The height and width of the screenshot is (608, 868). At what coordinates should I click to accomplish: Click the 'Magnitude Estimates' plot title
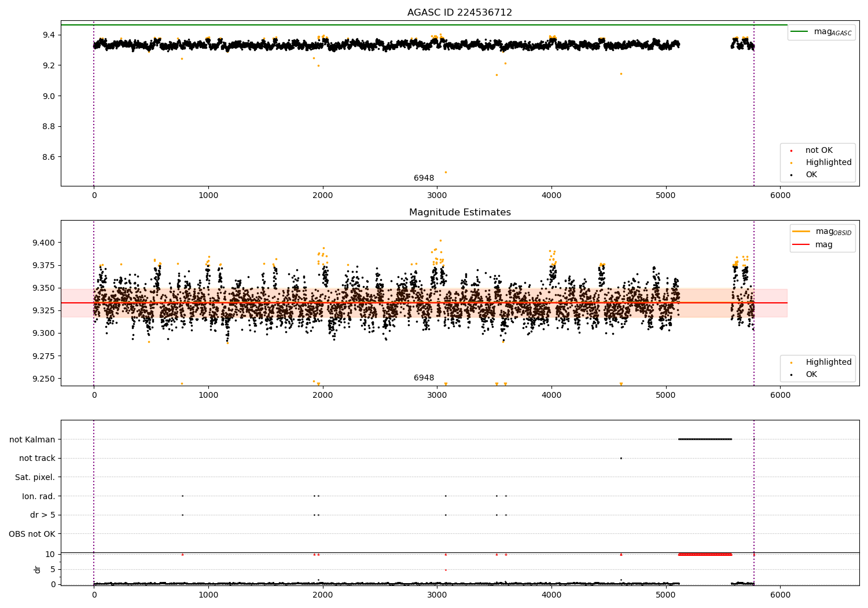(459, 212)
